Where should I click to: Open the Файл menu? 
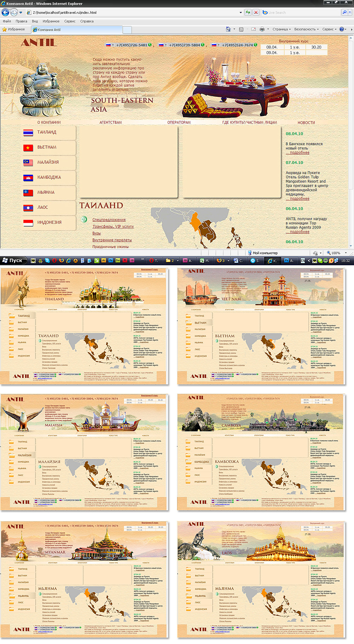coord(7,21)
